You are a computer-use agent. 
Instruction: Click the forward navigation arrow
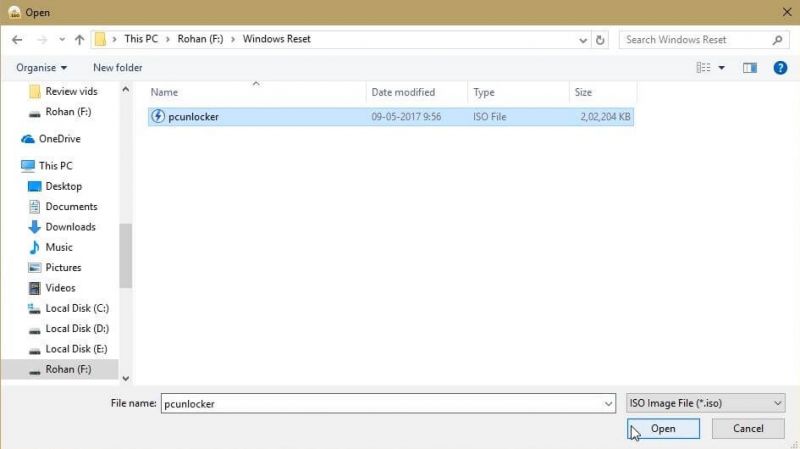tap(42, 39)
